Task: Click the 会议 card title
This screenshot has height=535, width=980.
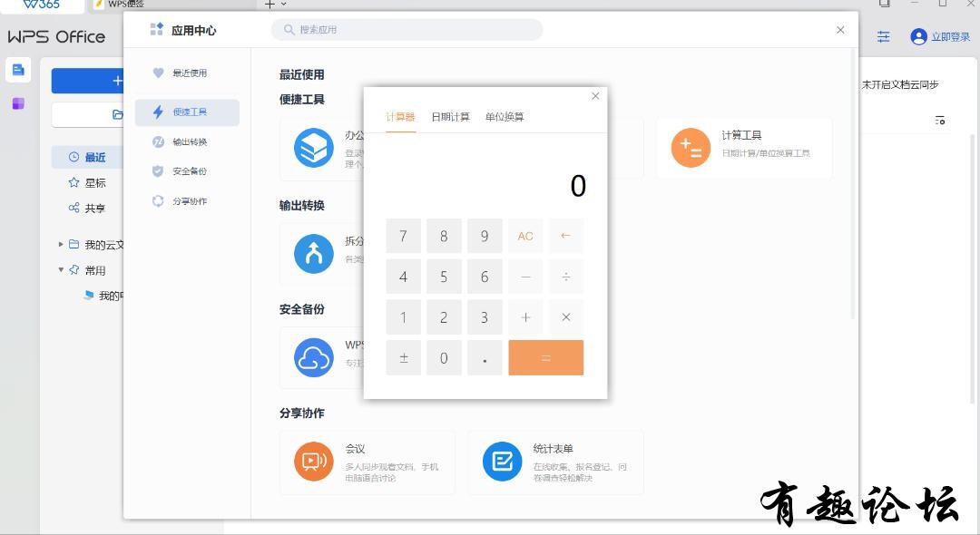Action: coord(355,449)
